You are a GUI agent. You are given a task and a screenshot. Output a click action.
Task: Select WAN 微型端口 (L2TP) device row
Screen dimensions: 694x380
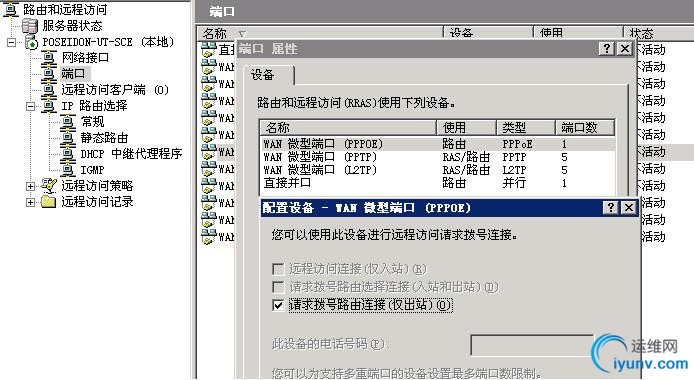click(x=437, y=170)
